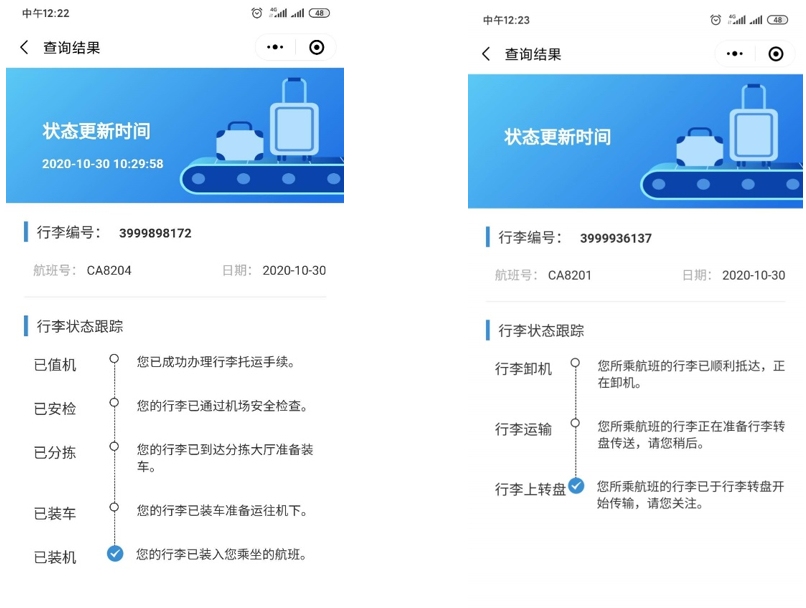The image size is (806, 608).
Task: Tap description 您的行李已装入您乘坐的航班
Action: point(222,555)
